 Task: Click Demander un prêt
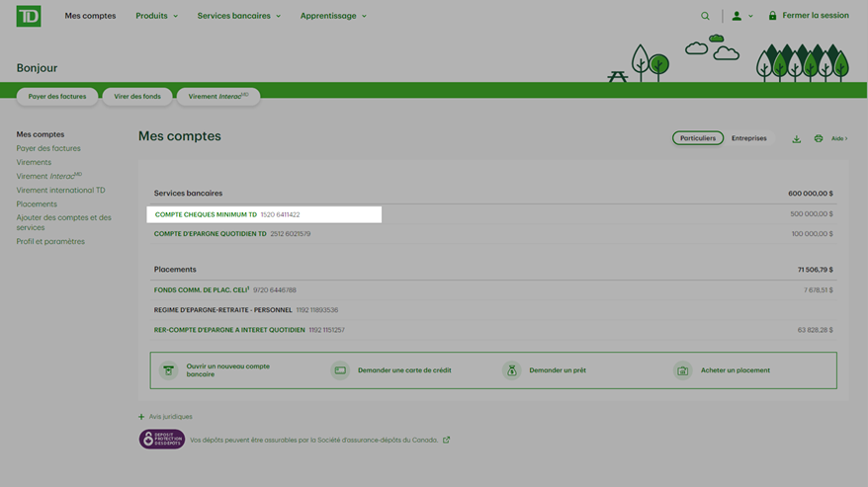558,370
